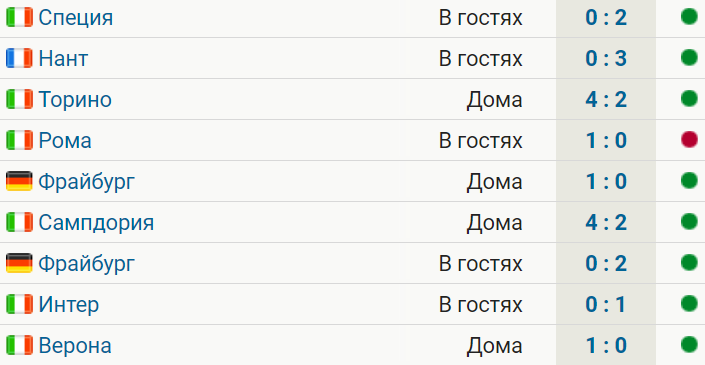The height and width of the screenshot is (365, 705).
Task: Open the Нант team link
Action: (63, 58)
